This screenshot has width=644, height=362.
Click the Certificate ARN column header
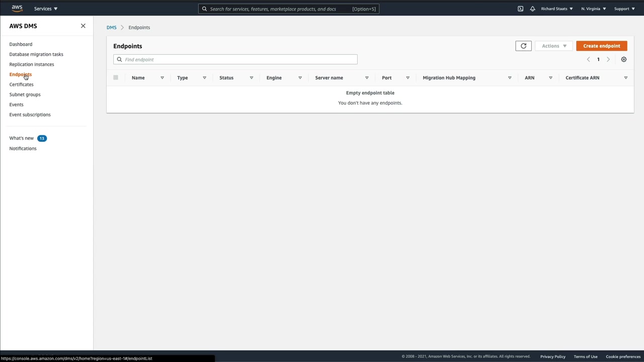coord(582,78)
